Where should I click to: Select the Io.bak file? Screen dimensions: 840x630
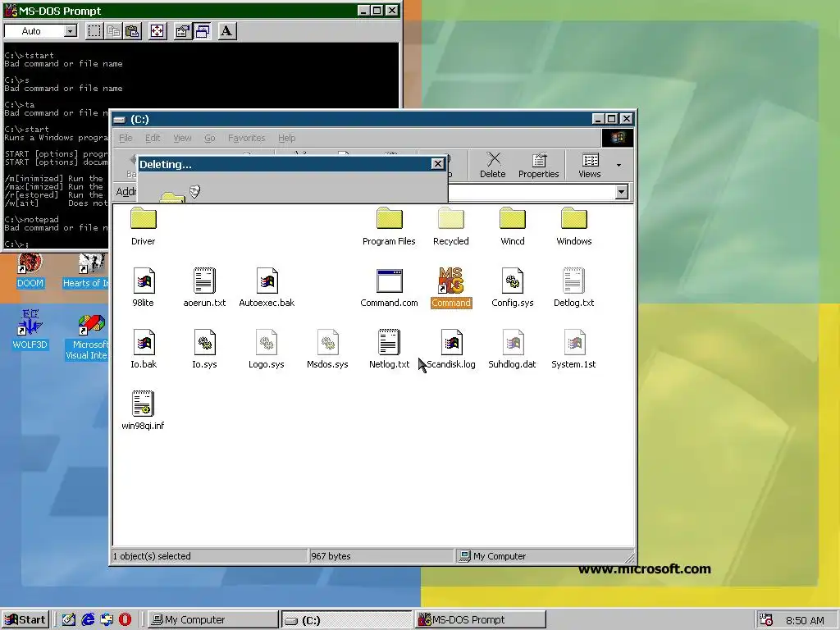pyautogui.click(x=143, y=349)
